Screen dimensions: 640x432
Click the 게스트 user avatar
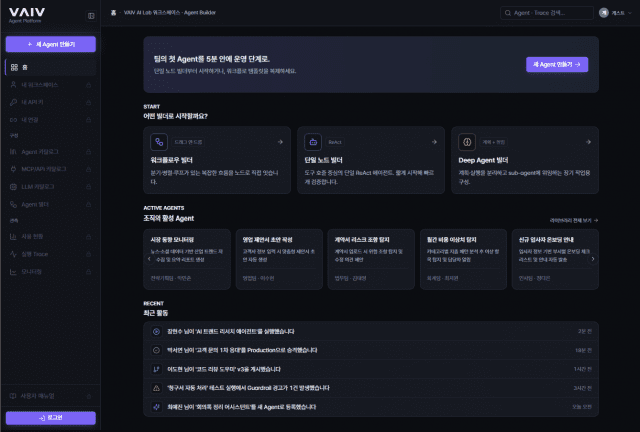604,13
